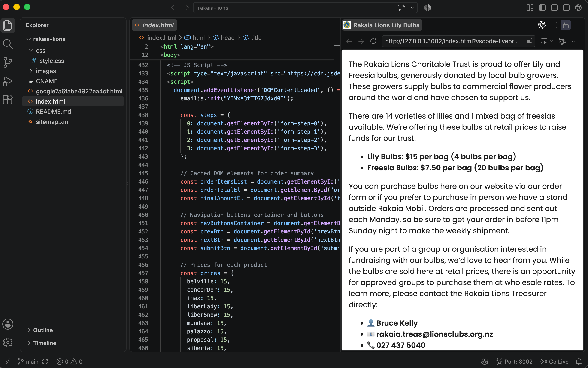Open the Accounts menu icon
The height and width of the screenshot is (368, 588).
pos(8,324)
